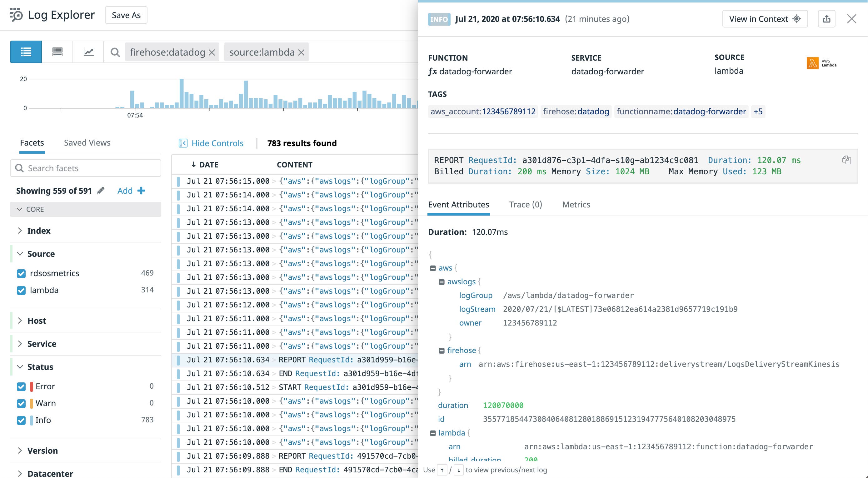Click the Save As button

(x=126, y=15)
